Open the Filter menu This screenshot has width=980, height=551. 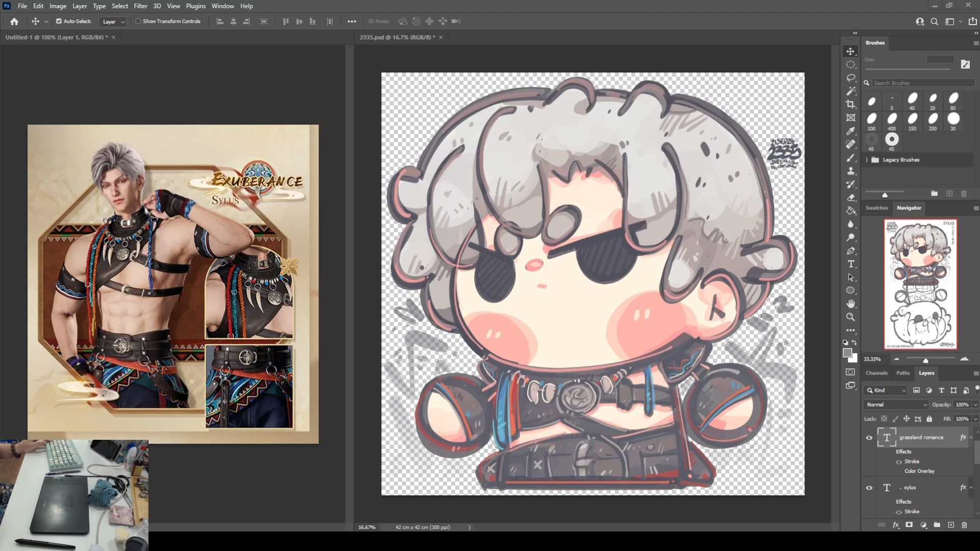[140, 6]
